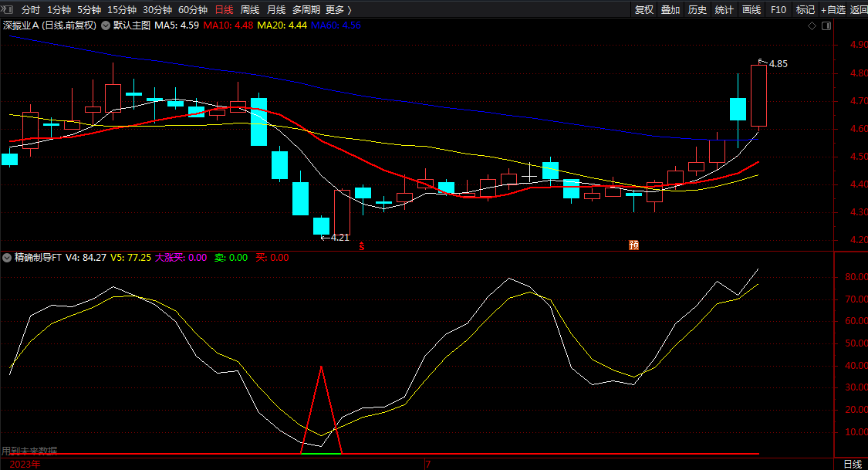
Task: Toggle the right side panel icon
Action: click(826, 26)
